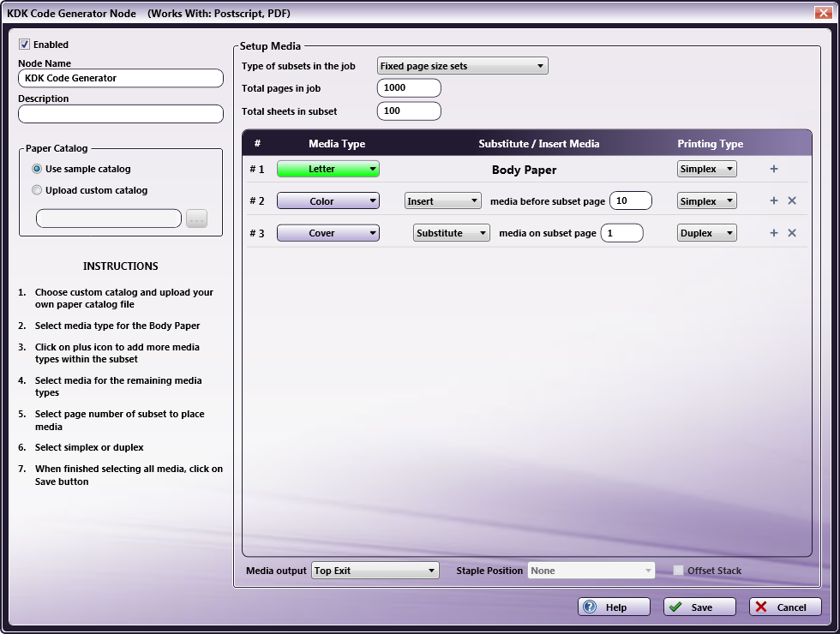Click the Save button
Viewport: 840px width, 634px height.
click(699, 607)
